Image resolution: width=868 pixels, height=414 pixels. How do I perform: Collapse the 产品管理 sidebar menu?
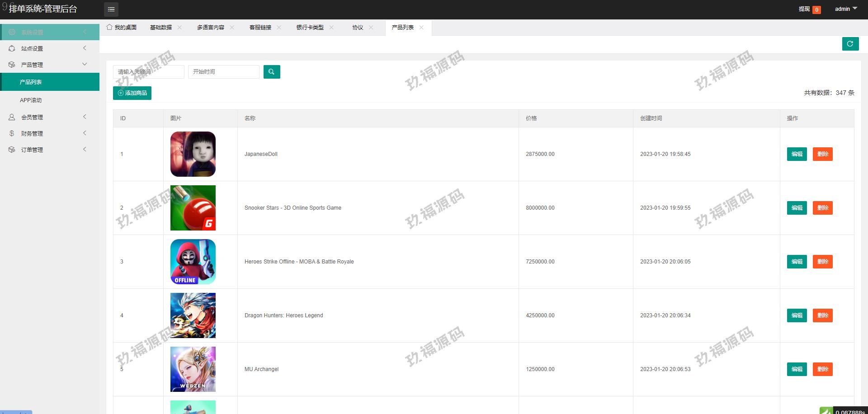(x=50, y=65)
